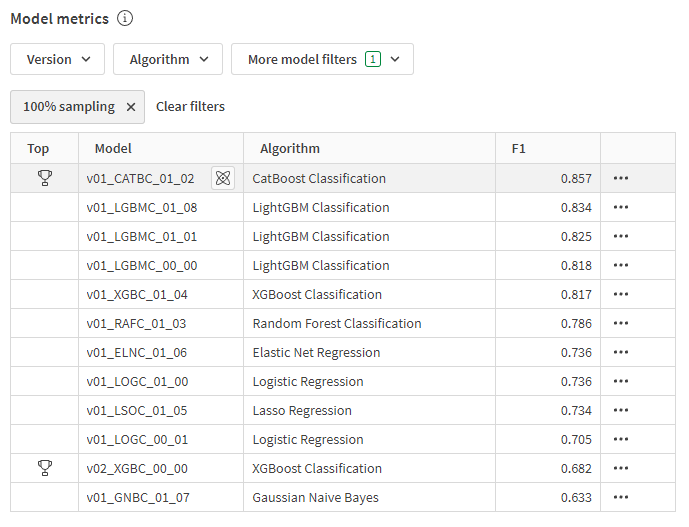Image resolution: width=689 pixels, height=527 pixels.
Task: Remove the 100% sampling filter chip
Action: [x=131, y=107]
